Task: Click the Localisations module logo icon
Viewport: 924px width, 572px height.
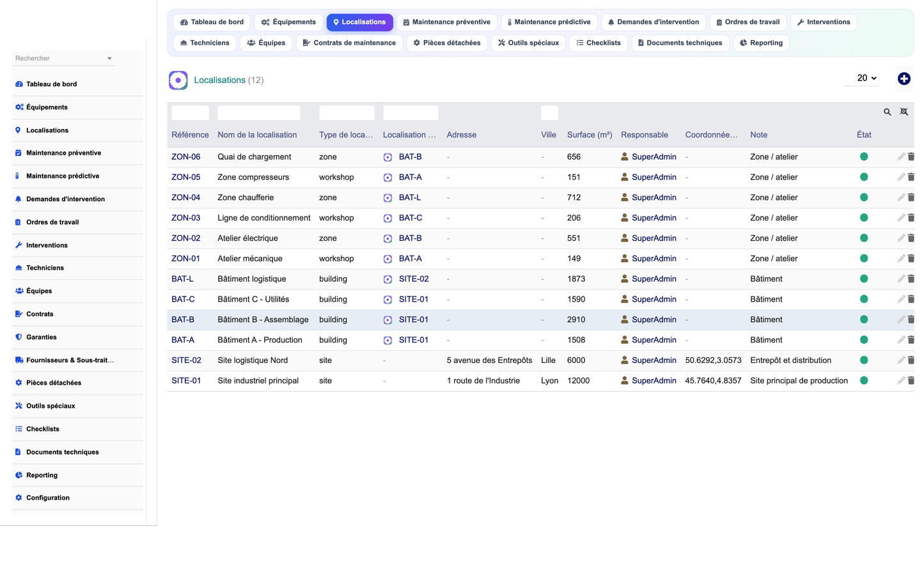Action: 178,80
